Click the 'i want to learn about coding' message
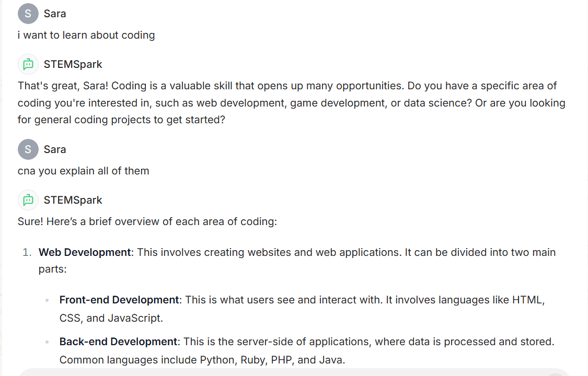 (86, 35)
